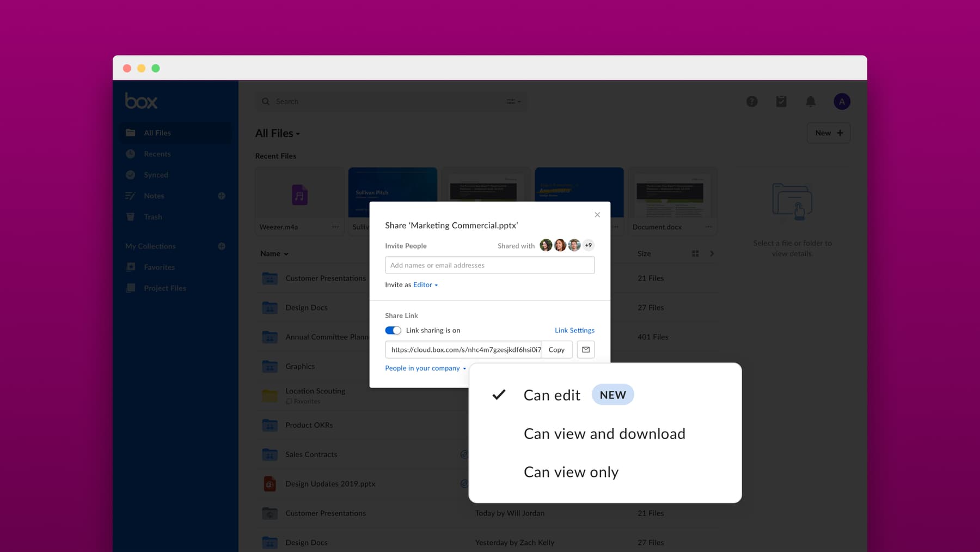Click the user account avatar
Screen dimensions: 980x552
click(x=842, y=101)
